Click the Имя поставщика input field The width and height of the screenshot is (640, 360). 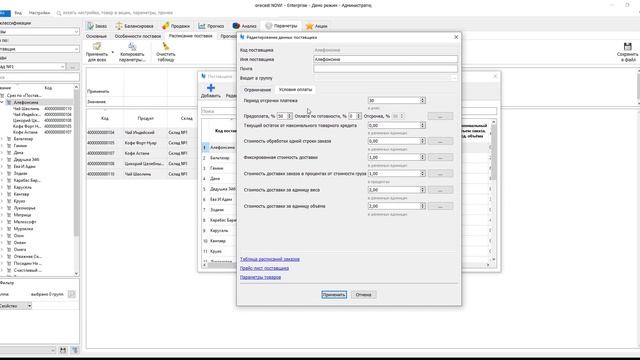click(x=385, y=59)
